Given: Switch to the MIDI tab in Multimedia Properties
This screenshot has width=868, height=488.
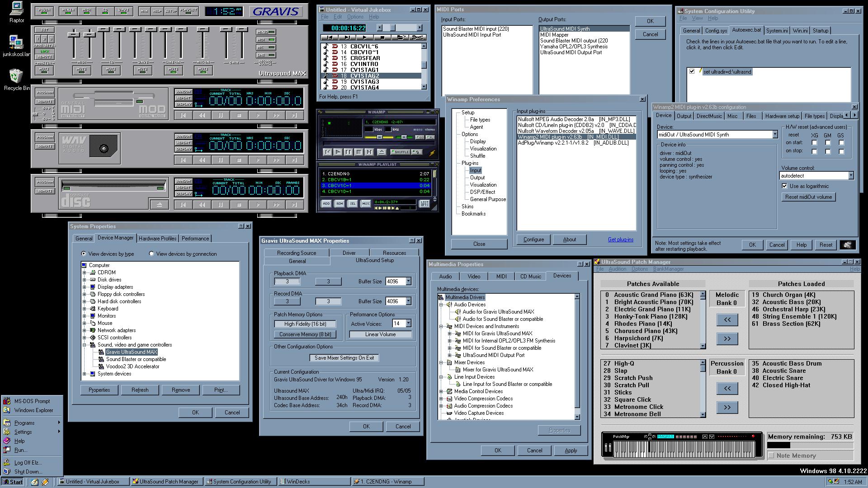Looking at the screenshot, I should [501, 277].
